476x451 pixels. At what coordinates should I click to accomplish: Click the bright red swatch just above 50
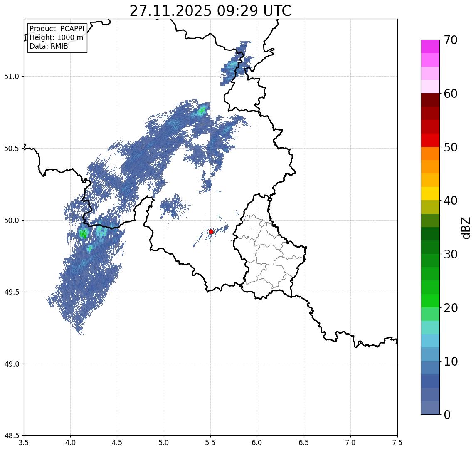coord(430,140)
